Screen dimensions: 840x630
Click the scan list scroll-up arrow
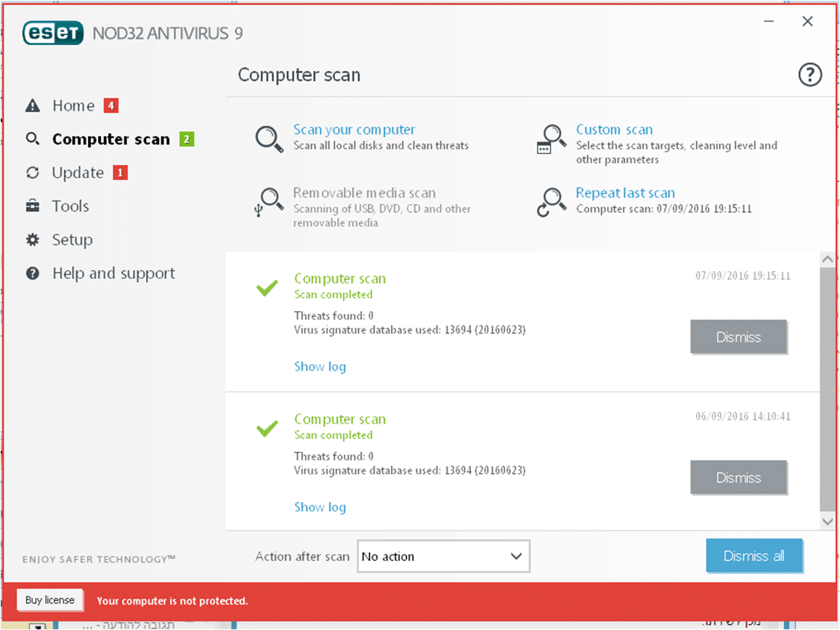(x=827, y=260)
